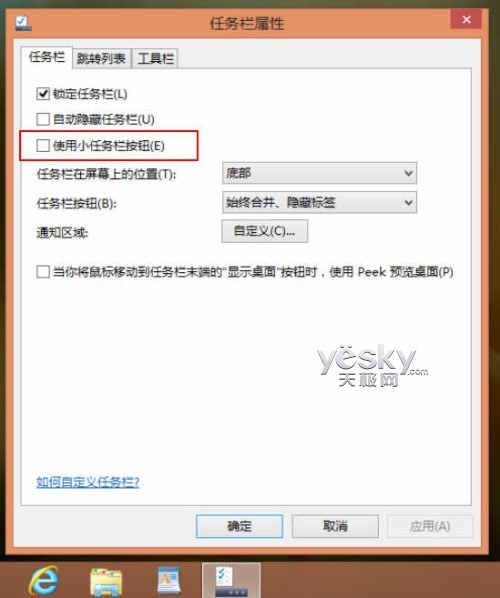Open Internet Explorer from the taskbar
Viewport: 500px width, 598px height.
44,581
